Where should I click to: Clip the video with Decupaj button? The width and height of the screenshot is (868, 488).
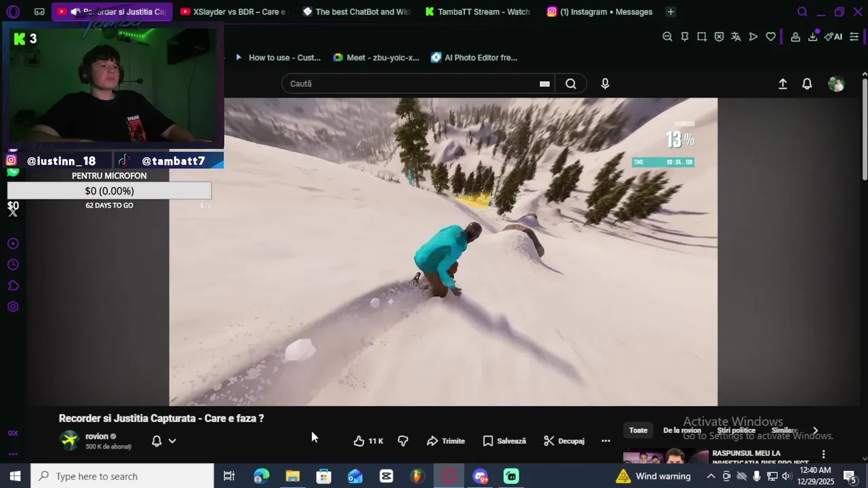click(x=564, y=441)
